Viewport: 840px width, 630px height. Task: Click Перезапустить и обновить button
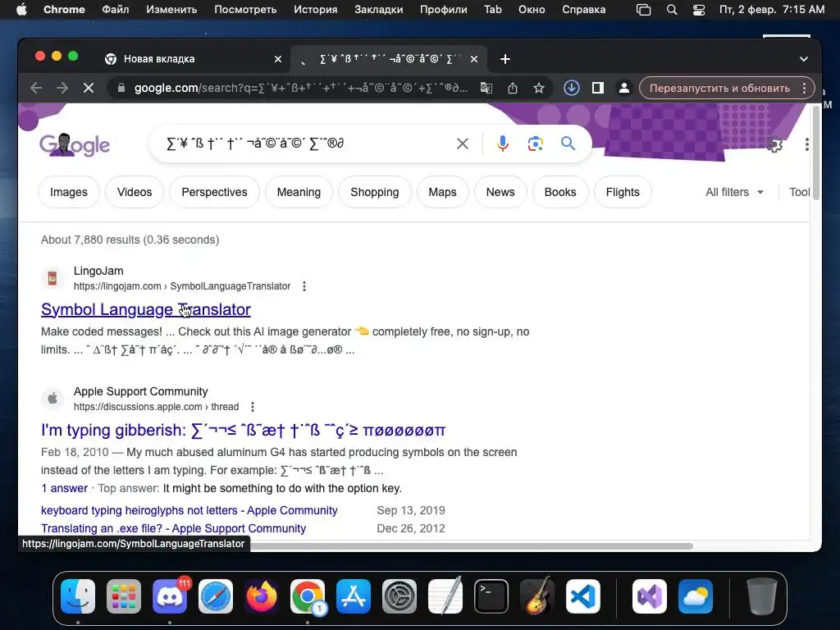pos(719,88)
